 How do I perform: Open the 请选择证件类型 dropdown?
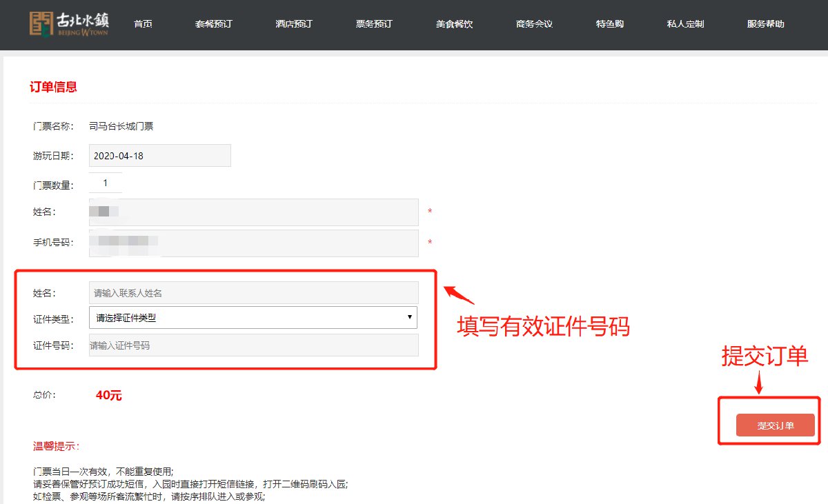pos(253,318)
